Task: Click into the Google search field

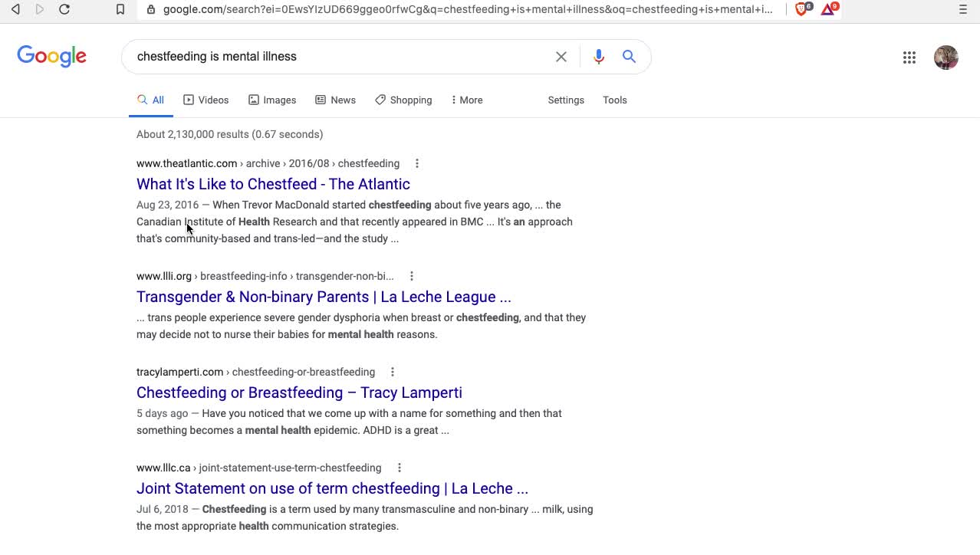Action: coord(337,57)
